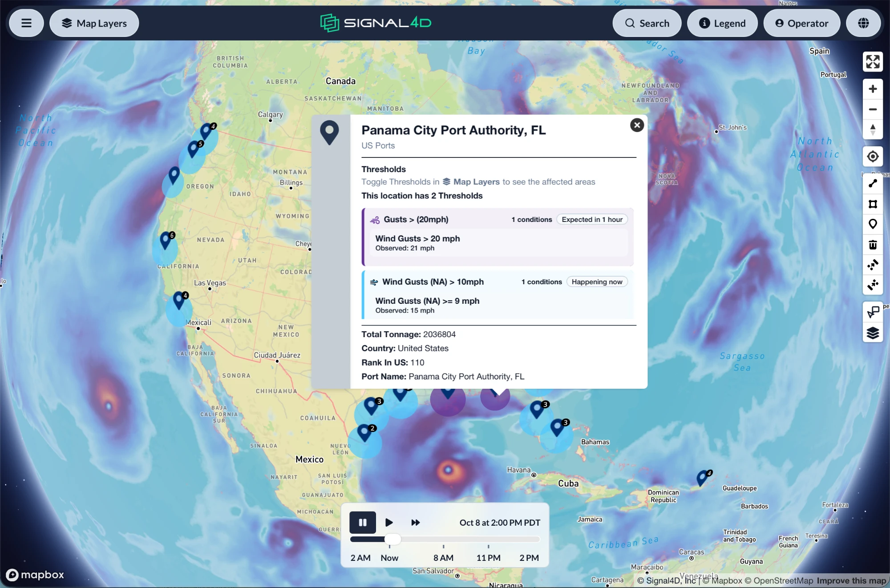Screen dimensions: 890x588
Task: Click the Happening now badge
Action: 597,282
